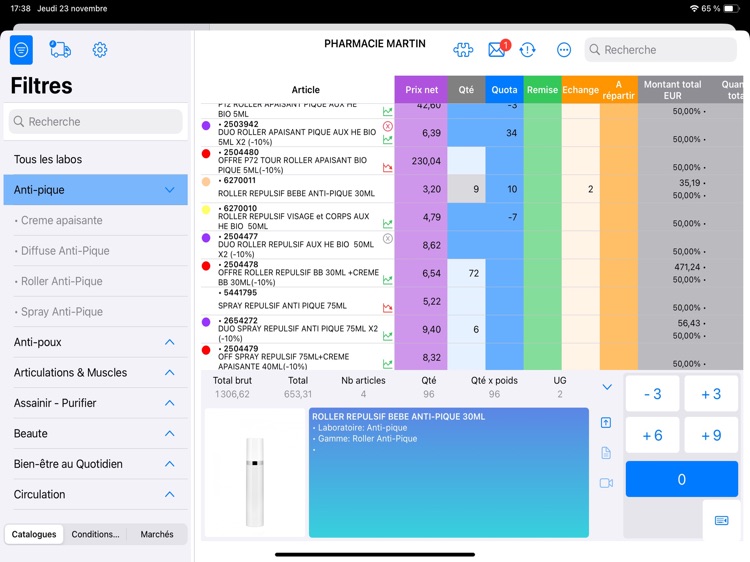Expand the Articulations & Muscles category

169,373
